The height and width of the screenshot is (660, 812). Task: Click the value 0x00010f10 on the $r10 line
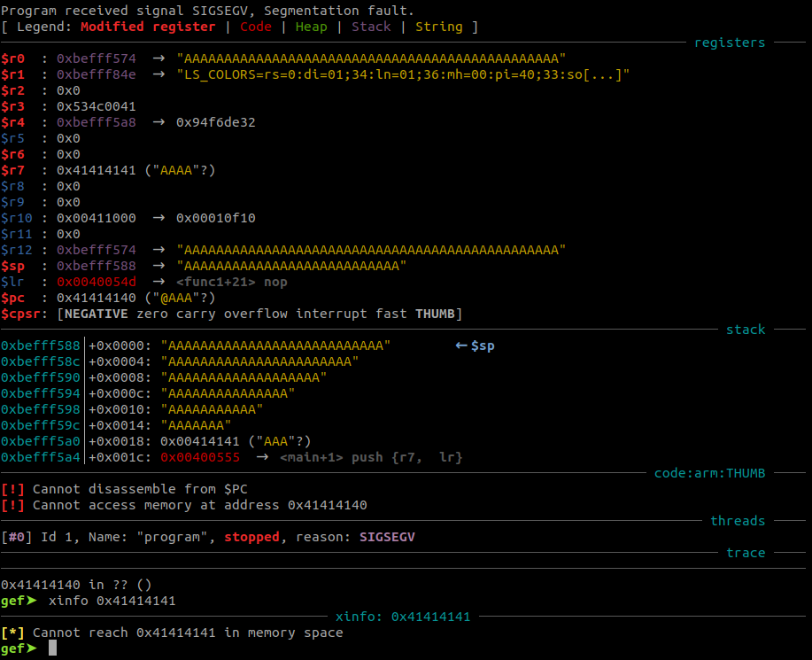click(x=215, y=219)
